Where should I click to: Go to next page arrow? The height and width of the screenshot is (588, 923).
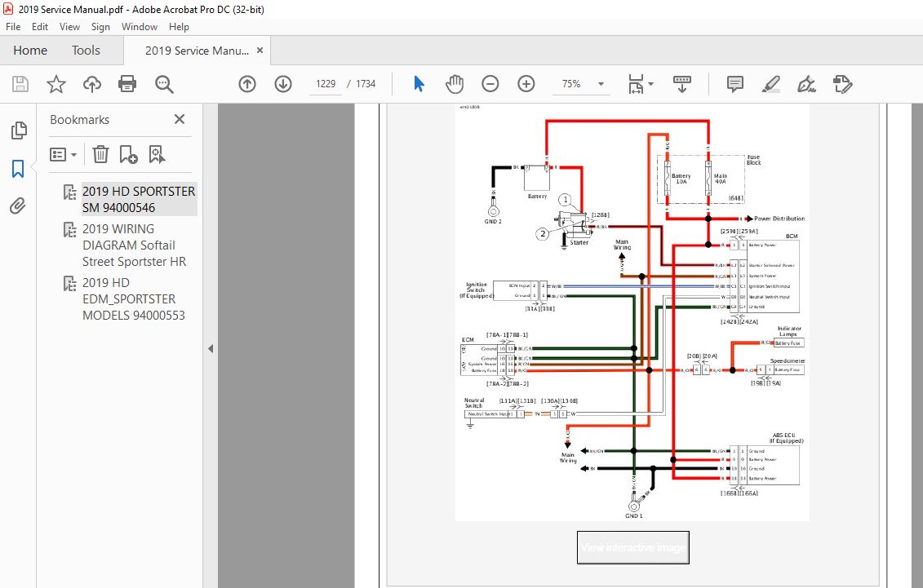click(x=283, y=84)
